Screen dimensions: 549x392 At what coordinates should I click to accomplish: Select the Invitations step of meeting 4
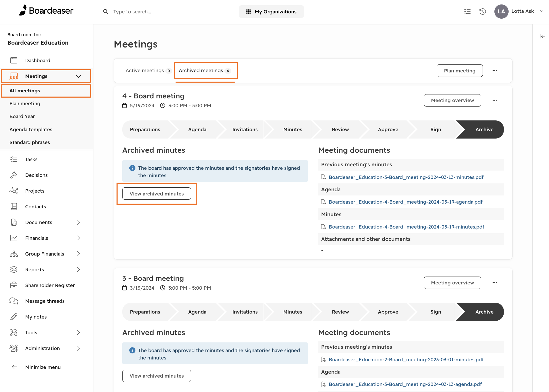click(x=245, y=129)
